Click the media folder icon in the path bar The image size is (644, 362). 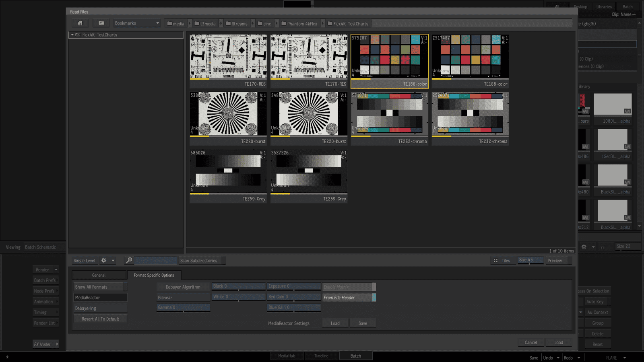click(x=170, y=24)
